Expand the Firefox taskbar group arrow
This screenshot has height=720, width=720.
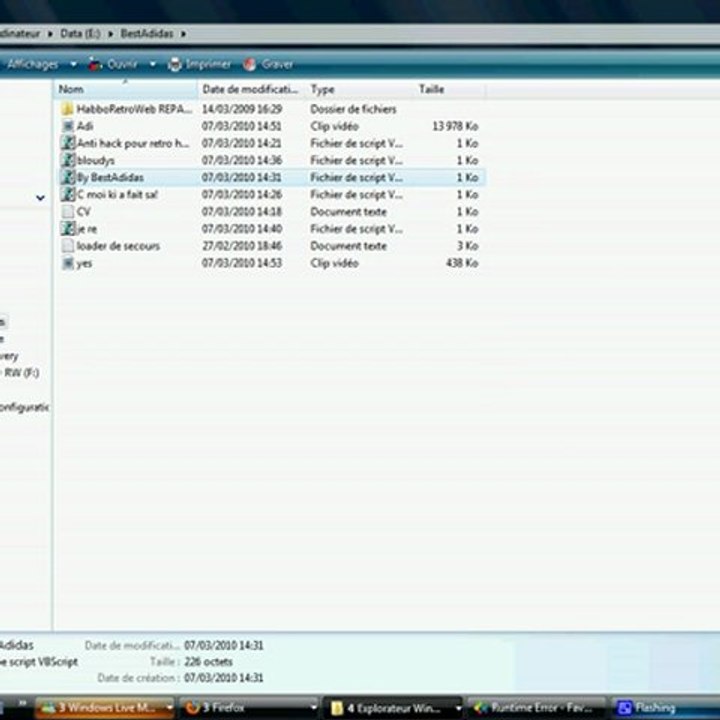coord(314,708)
